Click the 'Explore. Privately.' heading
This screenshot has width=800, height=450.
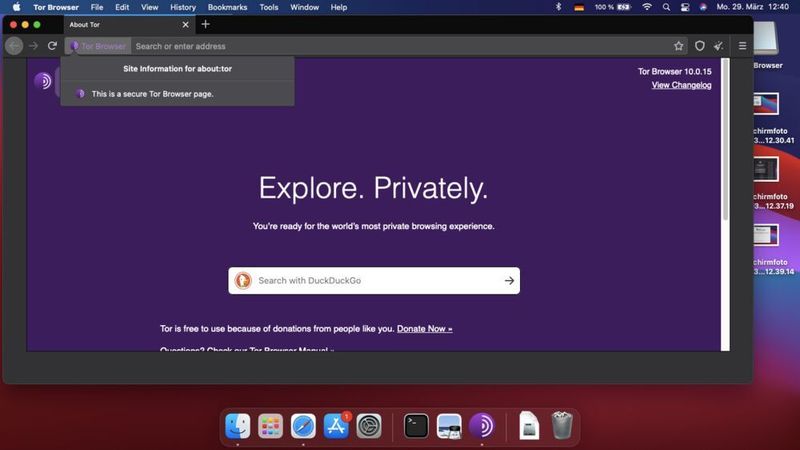(x=373, y=188)
